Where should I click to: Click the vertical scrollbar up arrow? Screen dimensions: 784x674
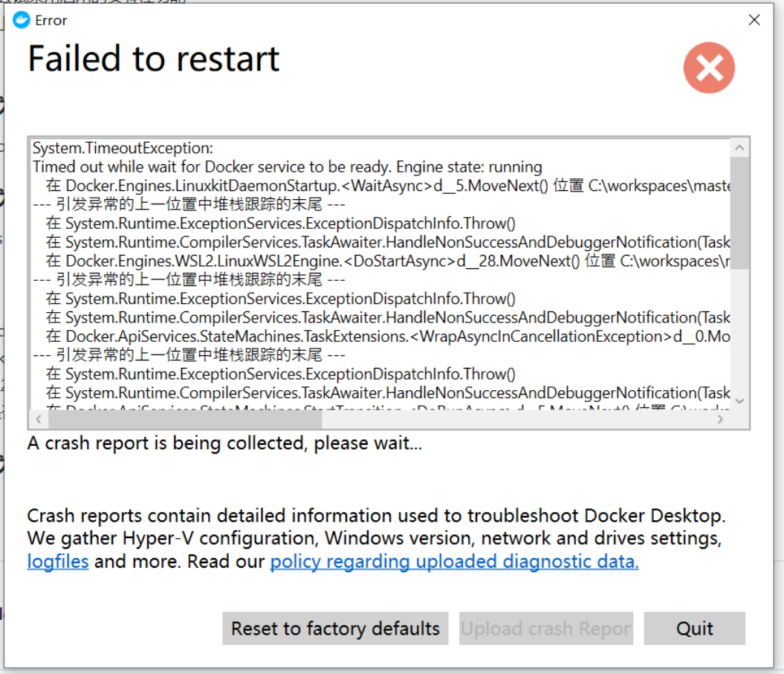pyautogui.click(x=739, y=147)
